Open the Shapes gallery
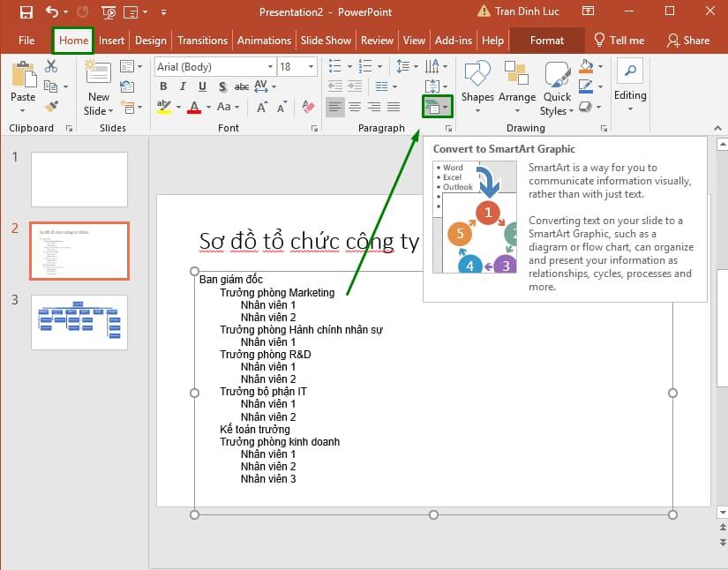This screenshot has width=728, height=570. point(477,86)
